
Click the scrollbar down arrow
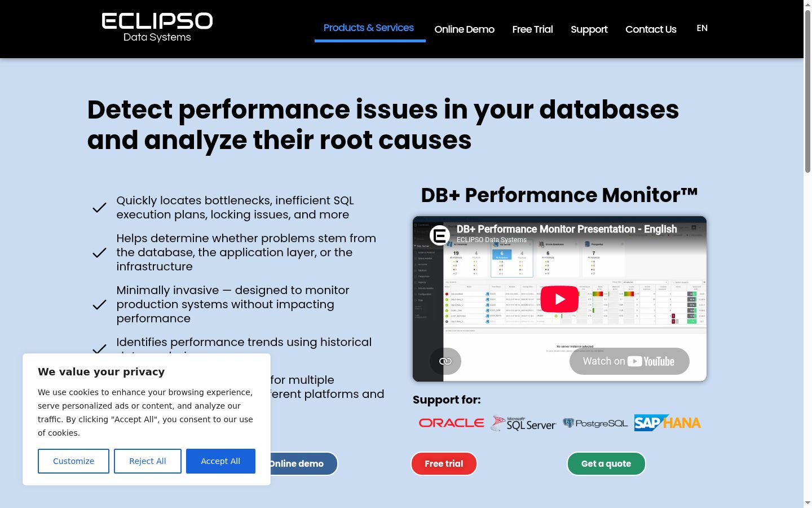pyautogui.click(x=807, y=503)
